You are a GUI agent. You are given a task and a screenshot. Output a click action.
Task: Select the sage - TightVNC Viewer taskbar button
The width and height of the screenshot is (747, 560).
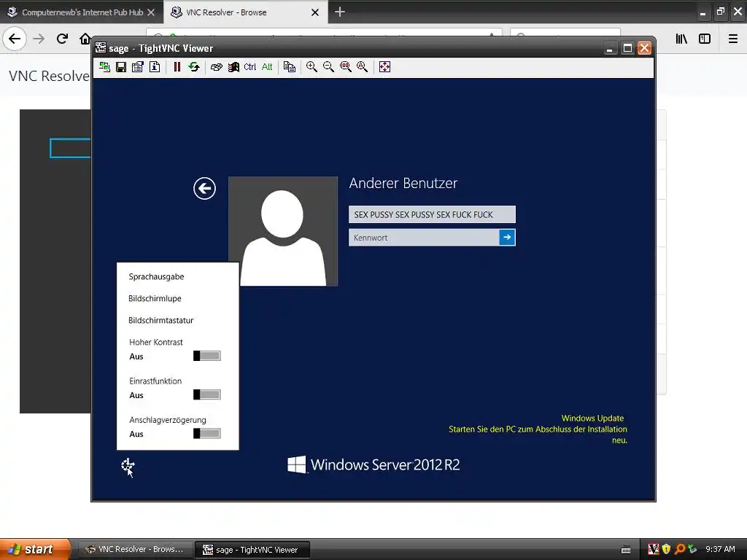point(252,550)
